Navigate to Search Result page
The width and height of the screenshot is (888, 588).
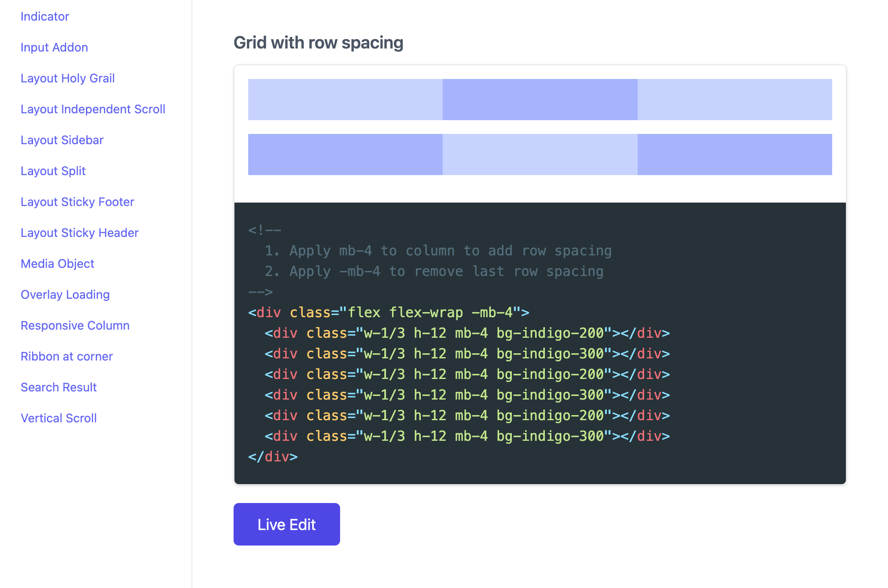pos(58,387)
